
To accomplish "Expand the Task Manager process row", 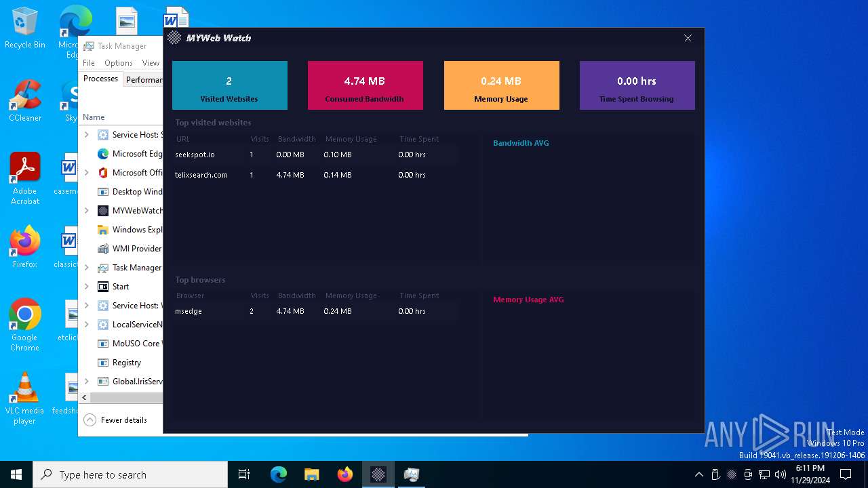I will pos(86,268).
